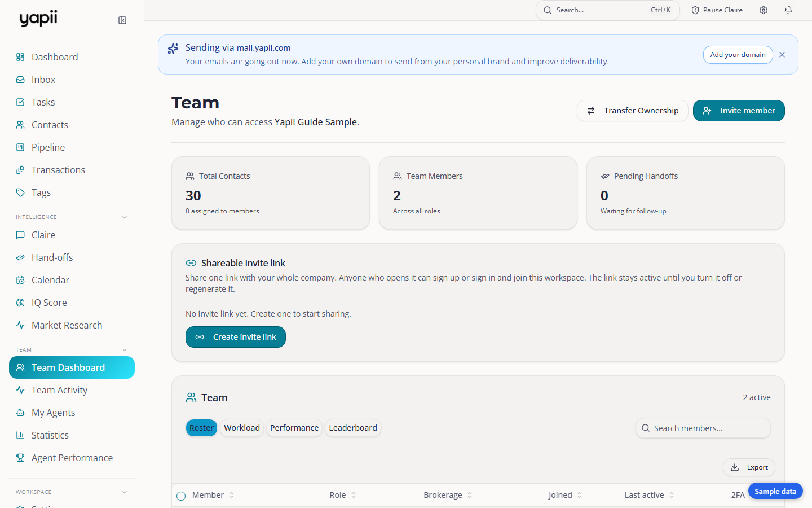The image size is (812, 508).
Task: Click the Agent Performance trophy icon
Action: pyautogui.click(x=20, y=458)
